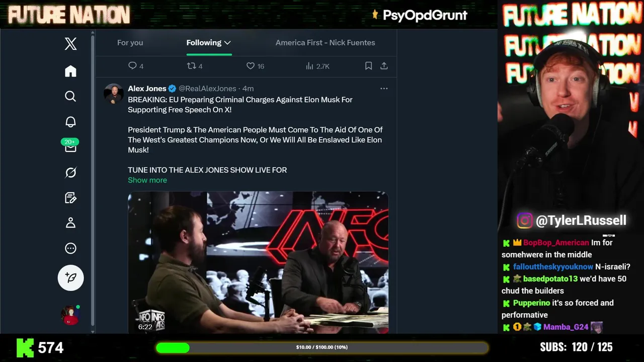Switch to America First - Nick Fuentes tab
This screenshot has width=644, height=362.
(325, 43)
